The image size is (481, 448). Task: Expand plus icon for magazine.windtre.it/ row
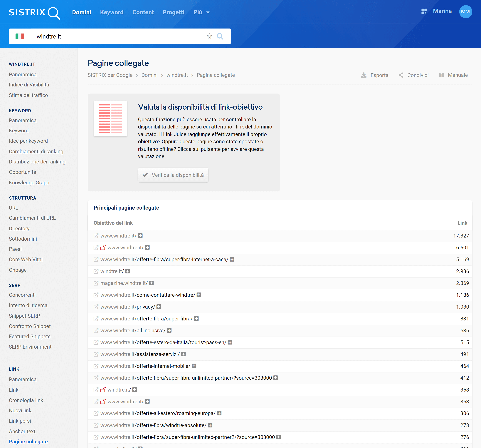click(152, 283)
